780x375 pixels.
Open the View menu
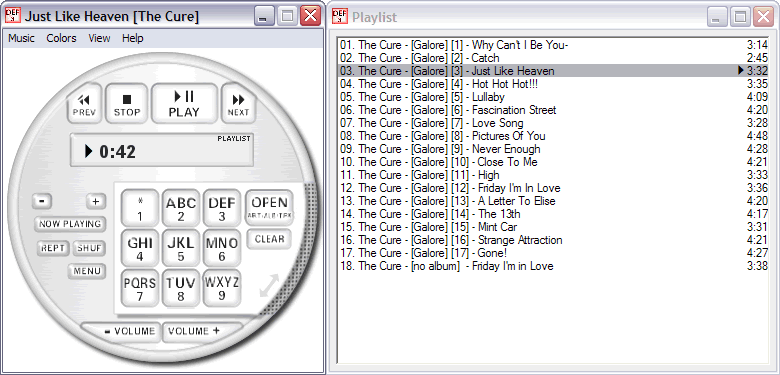tap(99, 38)
